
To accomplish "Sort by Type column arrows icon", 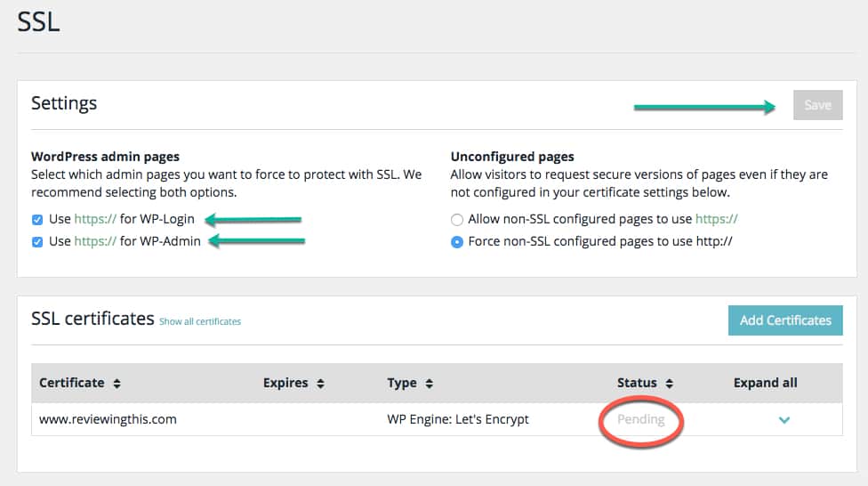I will point(429,383).
